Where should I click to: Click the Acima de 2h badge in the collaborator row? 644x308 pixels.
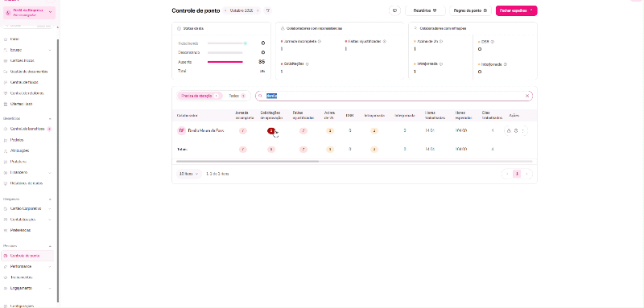point(330,131)
